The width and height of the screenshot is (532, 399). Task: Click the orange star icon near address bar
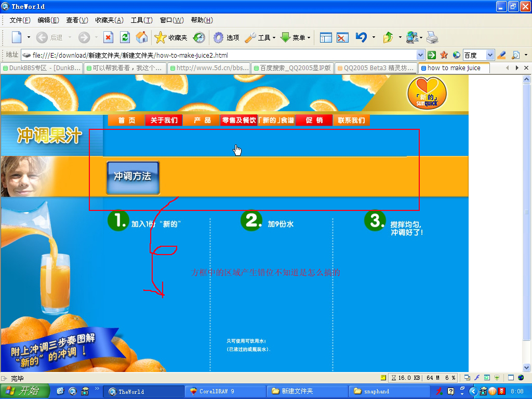coord(444,55)
